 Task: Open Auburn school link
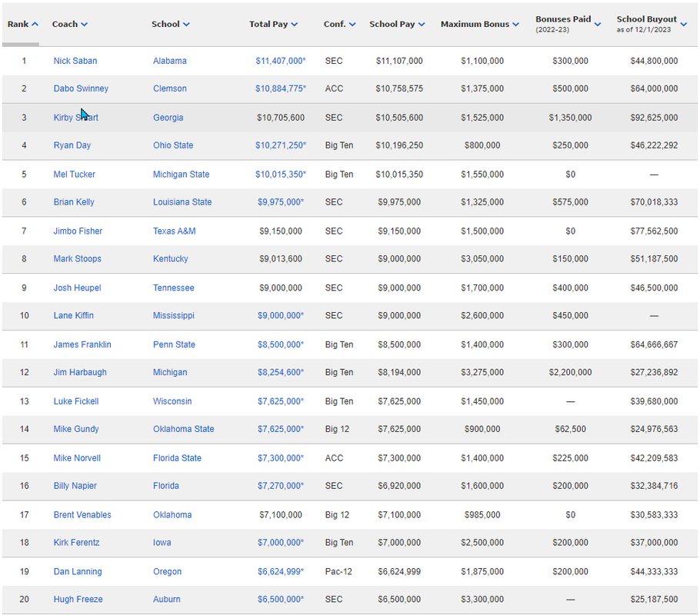pos(166,599)
